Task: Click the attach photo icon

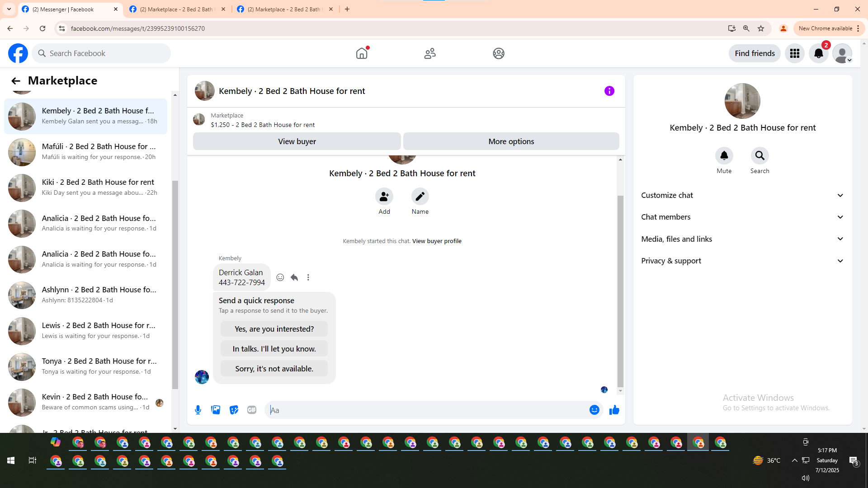Action: pos(216,410)
